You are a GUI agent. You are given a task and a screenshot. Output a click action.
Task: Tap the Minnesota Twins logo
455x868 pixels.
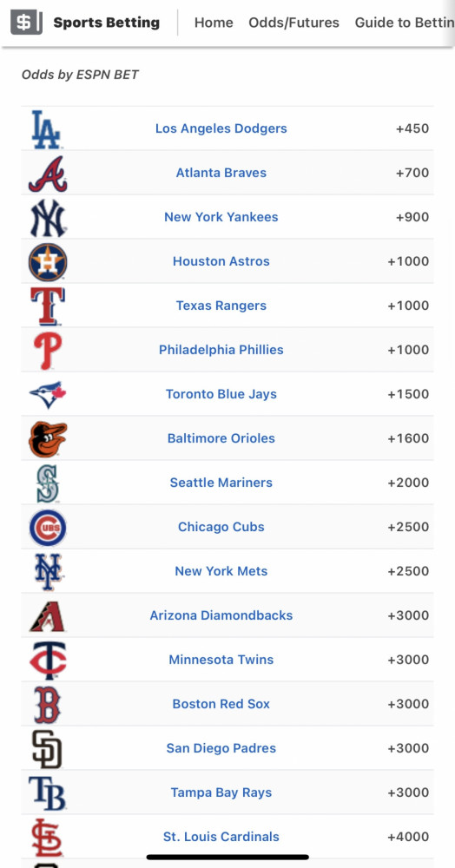(x=48, y=661)
